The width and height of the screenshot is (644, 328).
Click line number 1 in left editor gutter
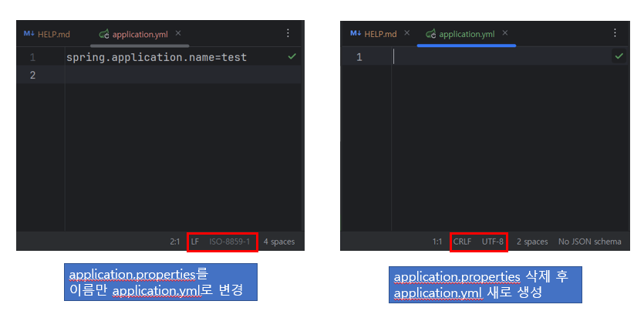32,57
